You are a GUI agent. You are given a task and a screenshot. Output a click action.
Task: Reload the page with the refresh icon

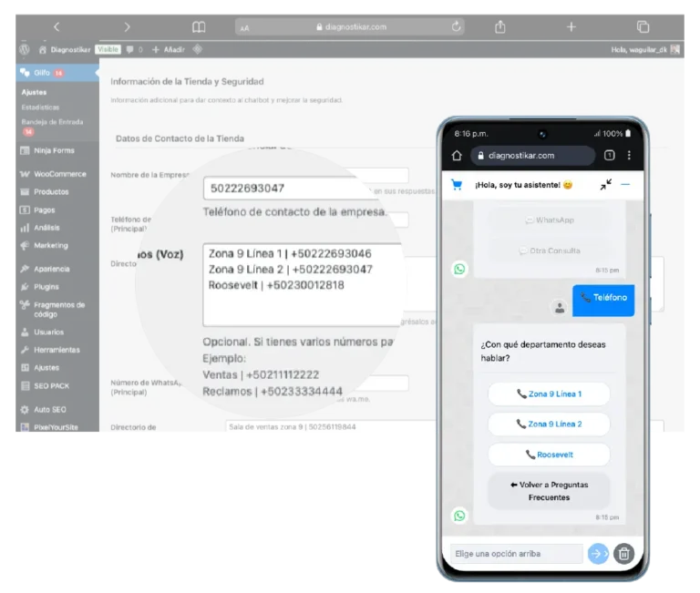point(456,27)
